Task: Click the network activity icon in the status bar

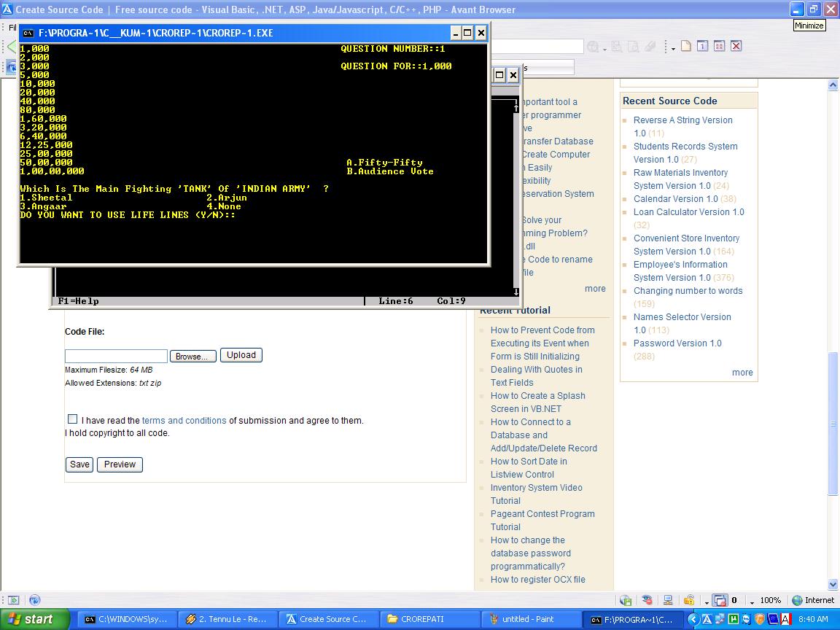Action: (668, 600)
